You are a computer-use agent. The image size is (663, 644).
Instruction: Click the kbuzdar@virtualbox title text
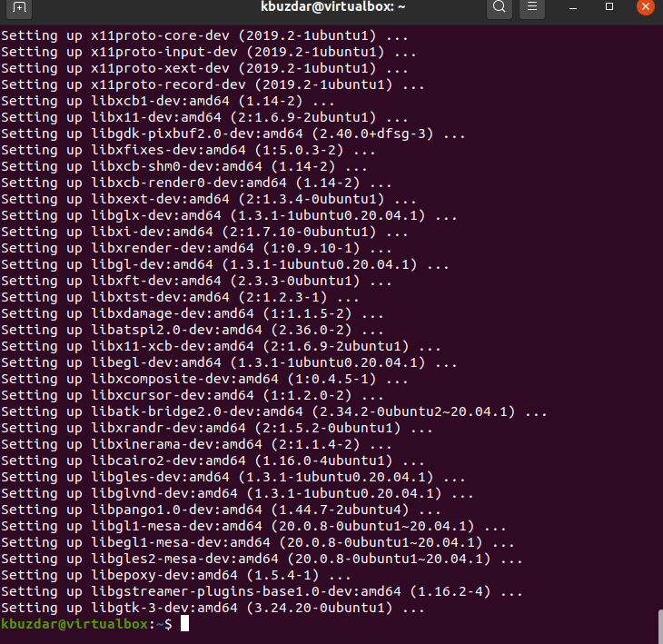[332, 6]
